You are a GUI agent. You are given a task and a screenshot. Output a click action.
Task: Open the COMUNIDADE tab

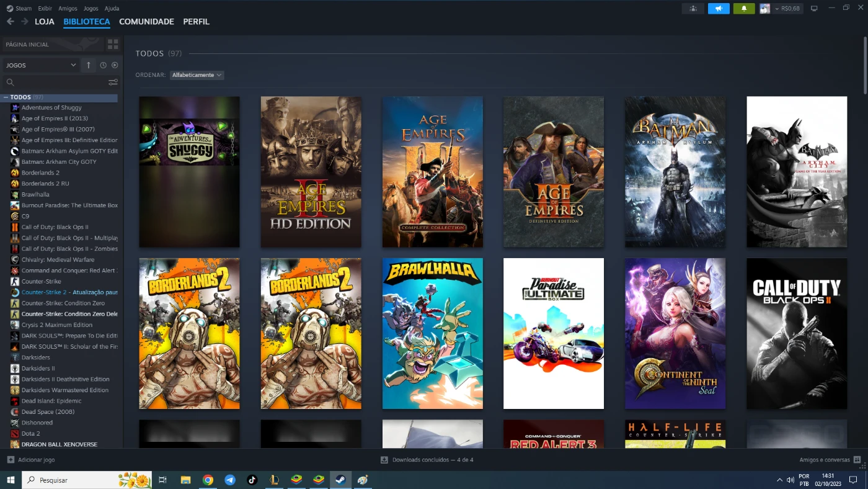[146, 22]
